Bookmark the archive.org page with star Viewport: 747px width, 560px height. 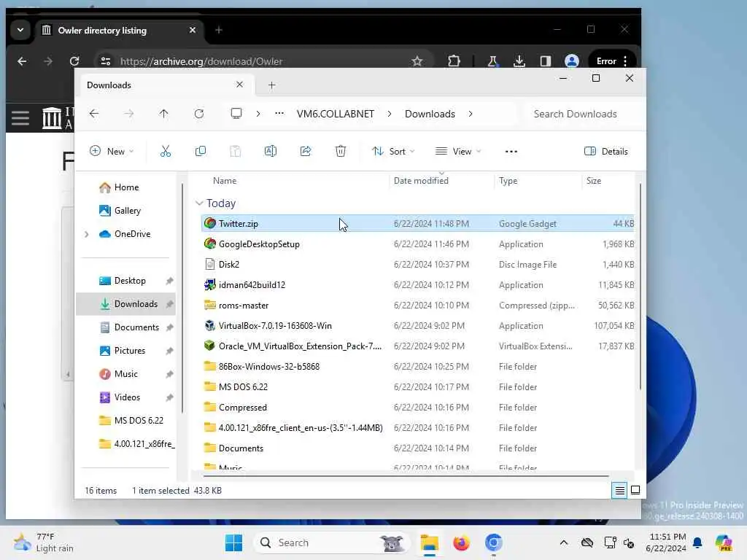pos(417,61)
